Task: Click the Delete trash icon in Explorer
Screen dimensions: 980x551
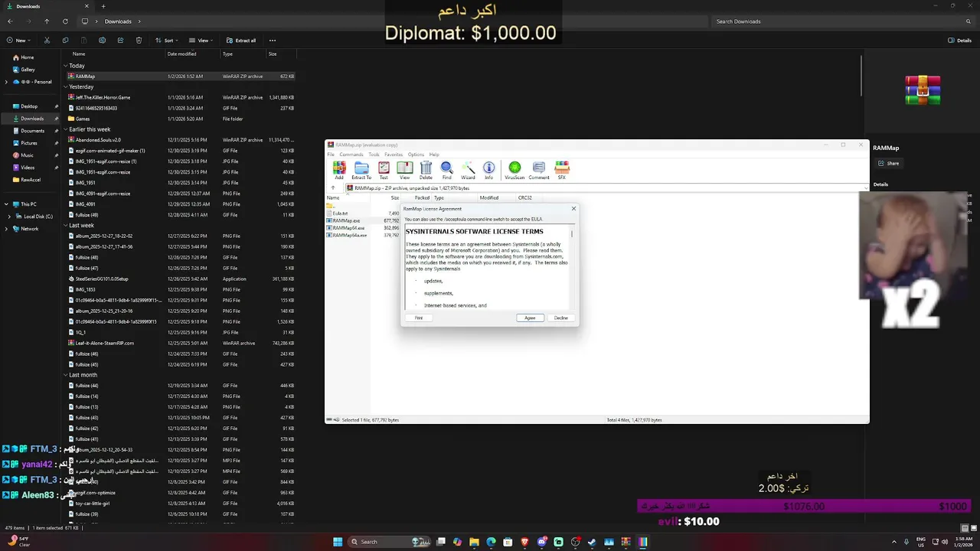Action: point(139,41)
